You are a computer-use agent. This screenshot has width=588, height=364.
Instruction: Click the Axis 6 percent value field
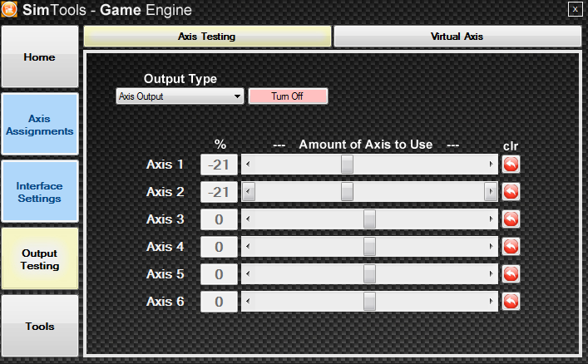219,302
